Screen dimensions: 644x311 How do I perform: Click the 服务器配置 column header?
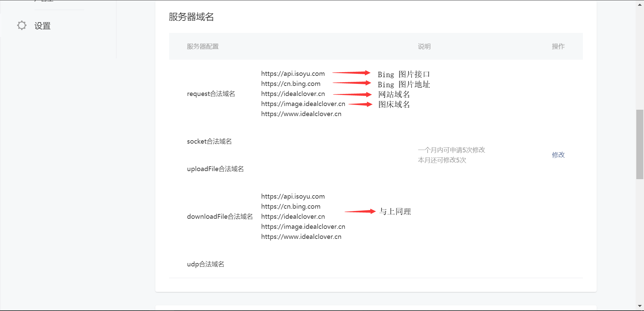pyautogui.click(x=203, y=47)
